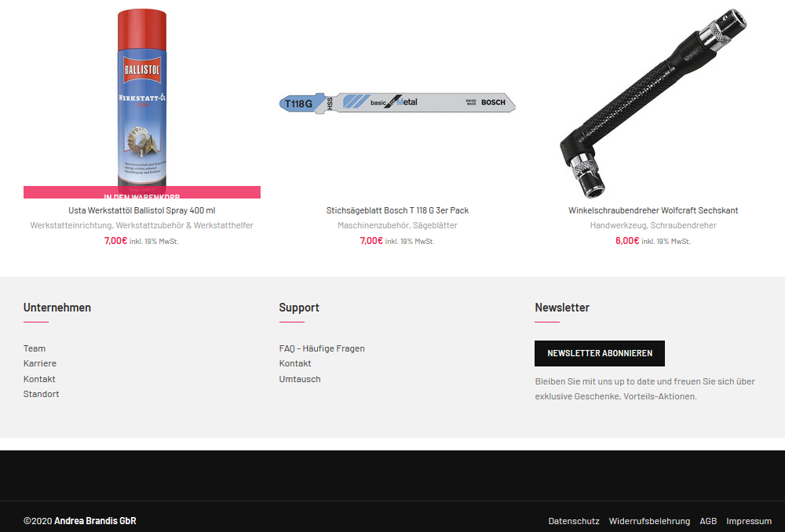Image resolution: width=785 pixels, height=532 pixels.
Task: Open FAQ - Häufige Fragen link
Action: tap(322, 348)
